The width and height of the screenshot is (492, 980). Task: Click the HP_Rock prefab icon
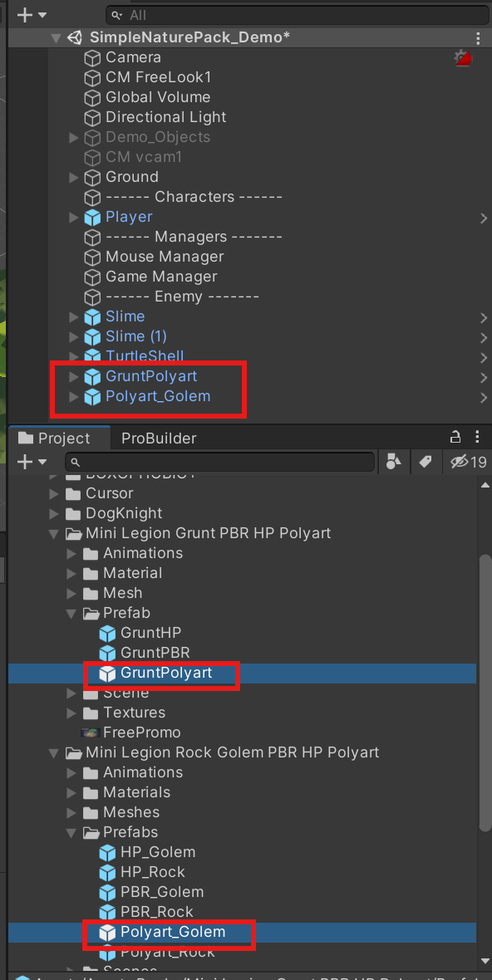click(107, 873)
